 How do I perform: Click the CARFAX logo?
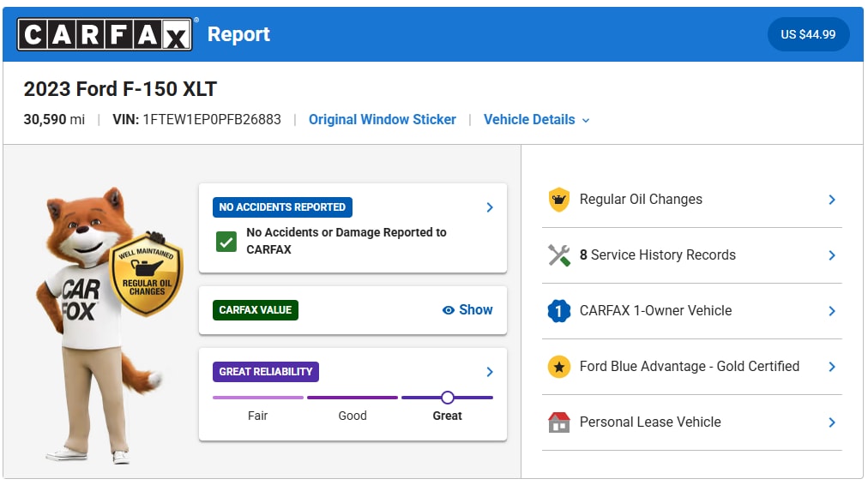coord(105,34)
